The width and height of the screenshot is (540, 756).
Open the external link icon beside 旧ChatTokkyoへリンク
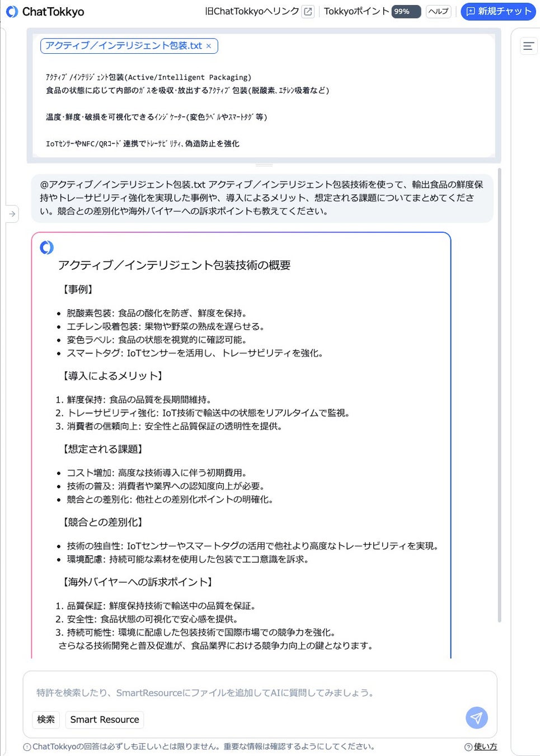coord(308,11)
